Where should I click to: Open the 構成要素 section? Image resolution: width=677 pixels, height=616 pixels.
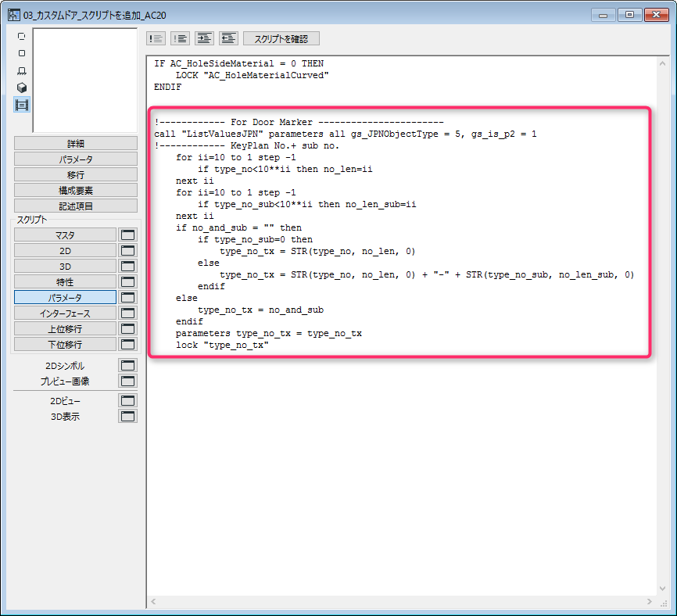76,190
